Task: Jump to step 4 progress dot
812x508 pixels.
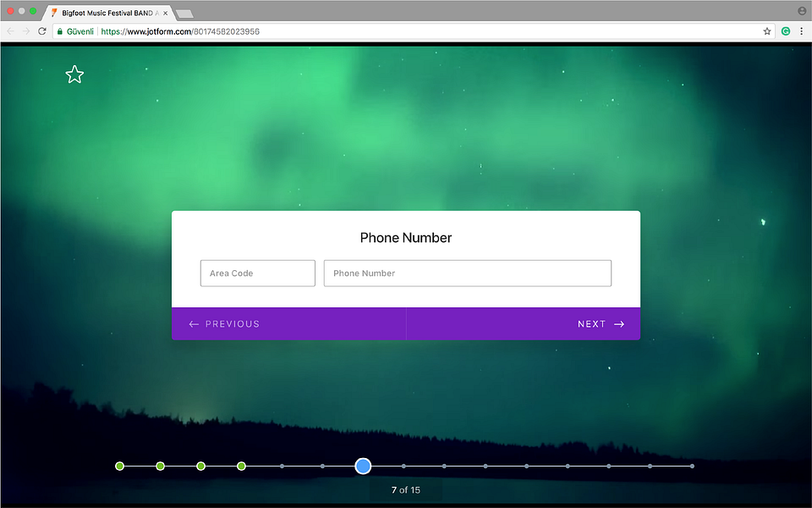Action: (241, 466)
